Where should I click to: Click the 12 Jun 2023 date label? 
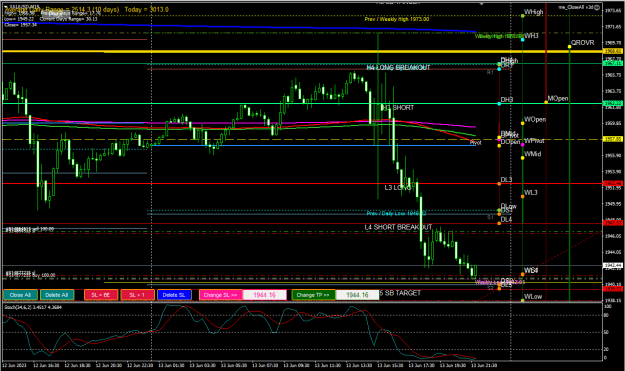pos(14,365)
